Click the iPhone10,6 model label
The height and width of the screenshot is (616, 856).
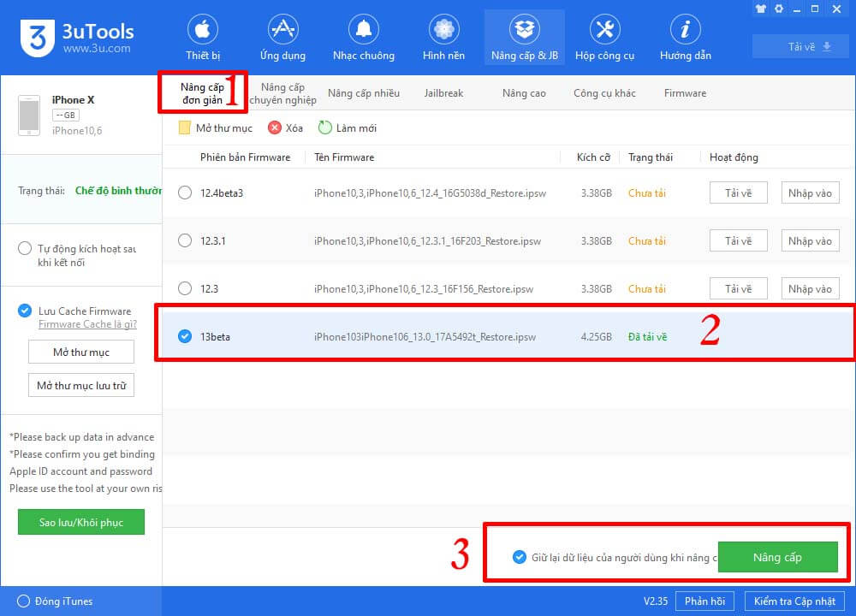[77, 130]
